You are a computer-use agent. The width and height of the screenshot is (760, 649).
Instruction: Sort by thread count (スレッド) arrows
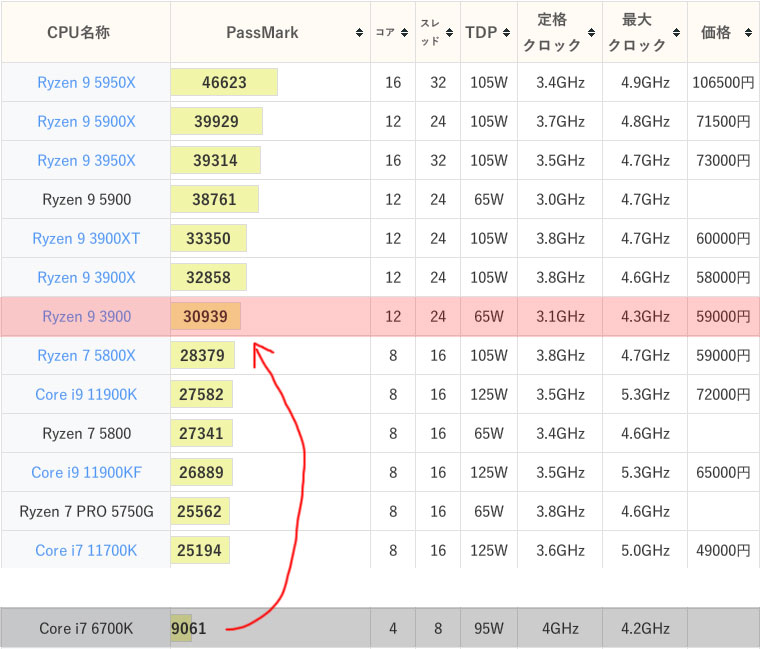click(x=449, y=32)
